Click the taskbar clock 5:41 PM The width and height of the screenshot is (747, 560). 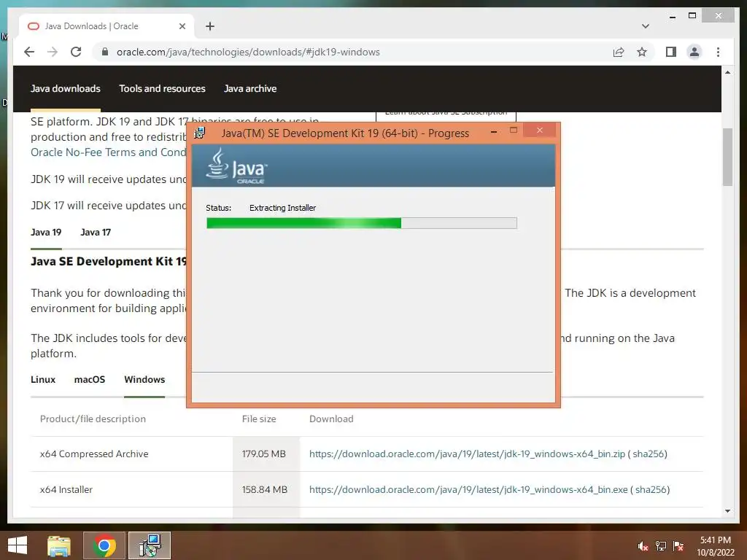click(715, 540)
